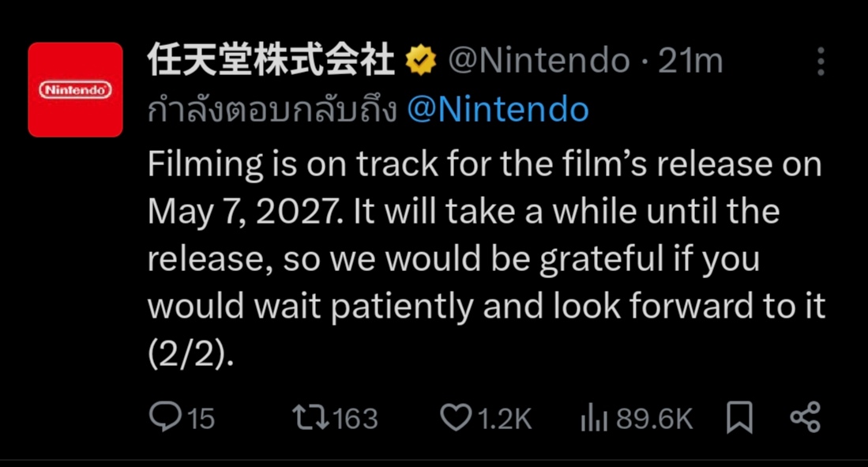Click the repost count 163
868x467 pixels.
355,418
